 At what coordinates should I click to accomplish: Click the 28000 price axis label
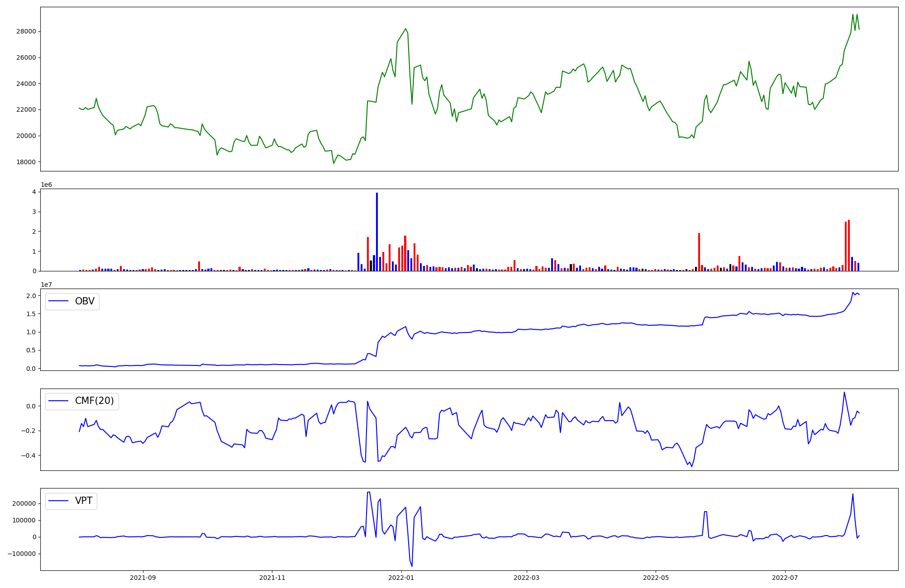[x=27, y=32]
